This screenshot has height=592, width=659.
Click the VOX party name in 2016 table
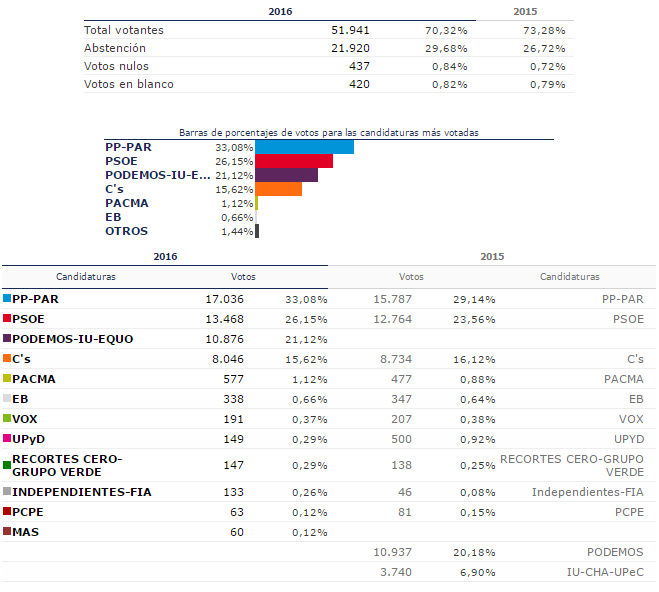pos(25,419)
